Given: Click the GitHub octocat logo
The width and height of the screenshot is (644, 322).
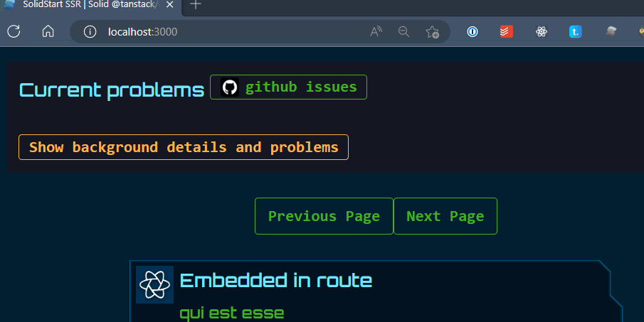Looking at the screenshot, I should [230, 87].
